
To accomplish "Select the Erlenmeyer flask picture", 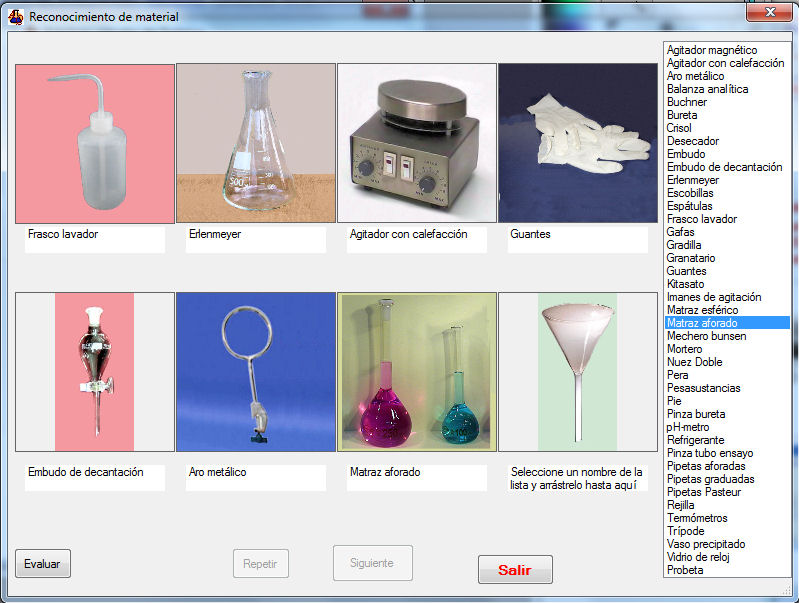I will [x=256, y=143].
